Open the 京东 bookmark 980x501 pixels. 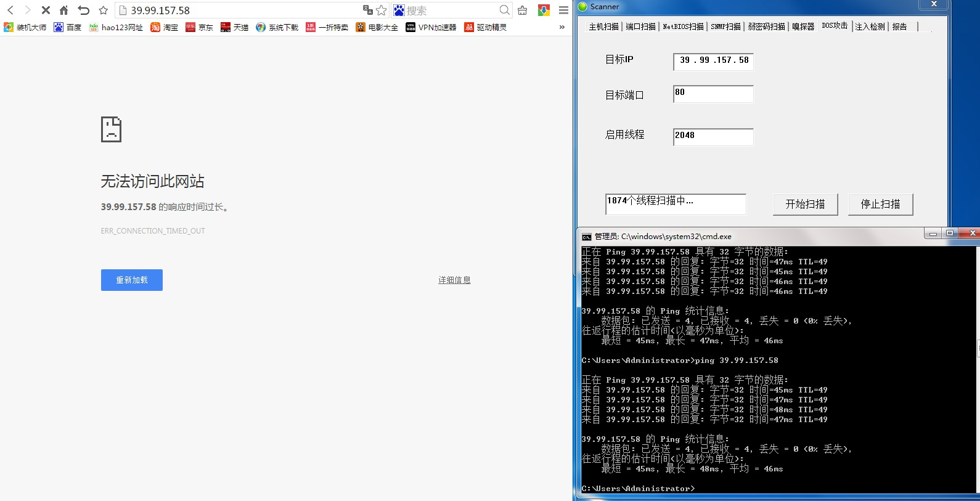(x=200, y=27)
